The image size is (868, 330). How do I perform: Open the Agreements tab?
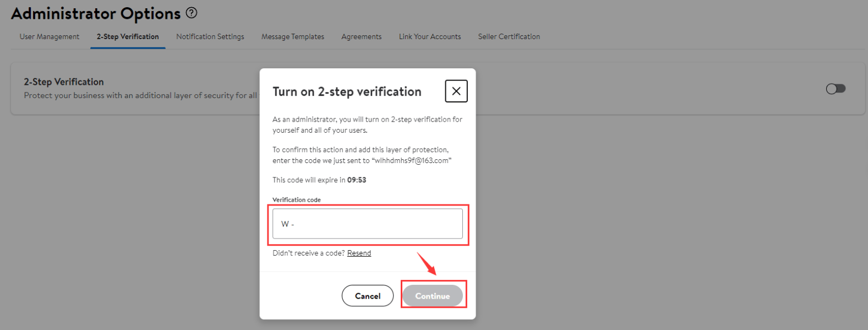[361, 37]
